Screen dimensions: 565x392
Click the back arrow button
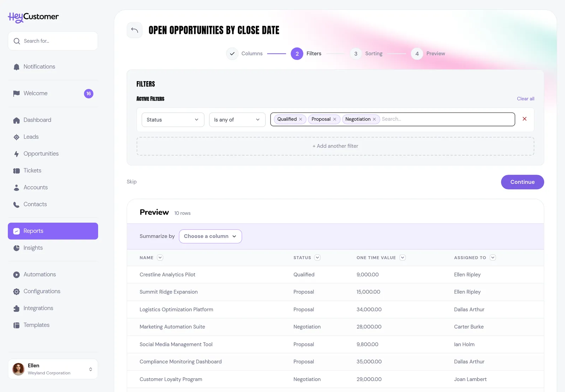click(x=135, y=30)
